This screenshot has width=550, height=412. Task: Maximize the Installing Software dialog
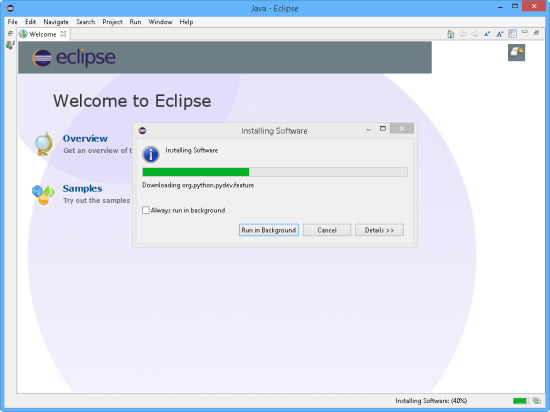click(x=383, y=129)
